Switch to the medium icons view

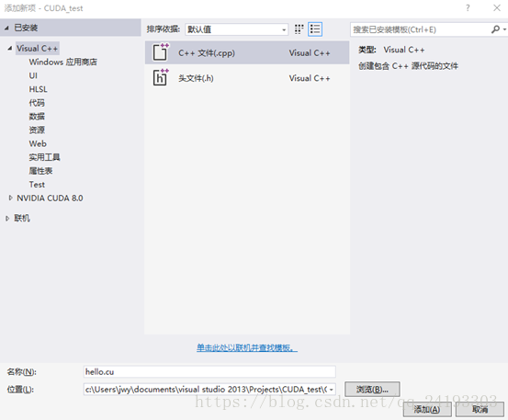click(299, 29)
